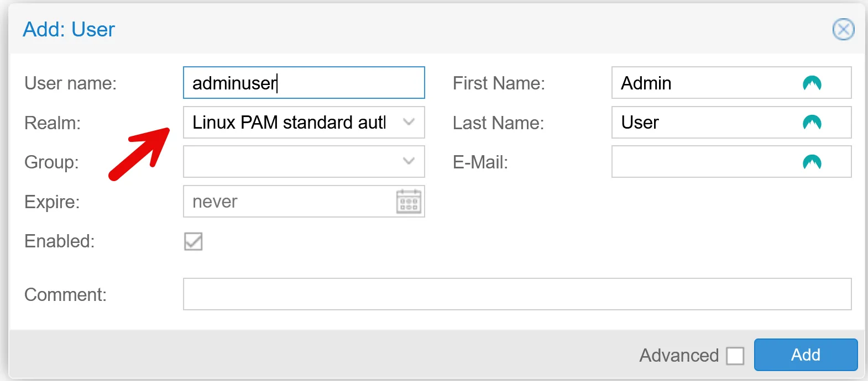
Task: Open the Realm dropdown arrow
Action: [x=409, y=122]
